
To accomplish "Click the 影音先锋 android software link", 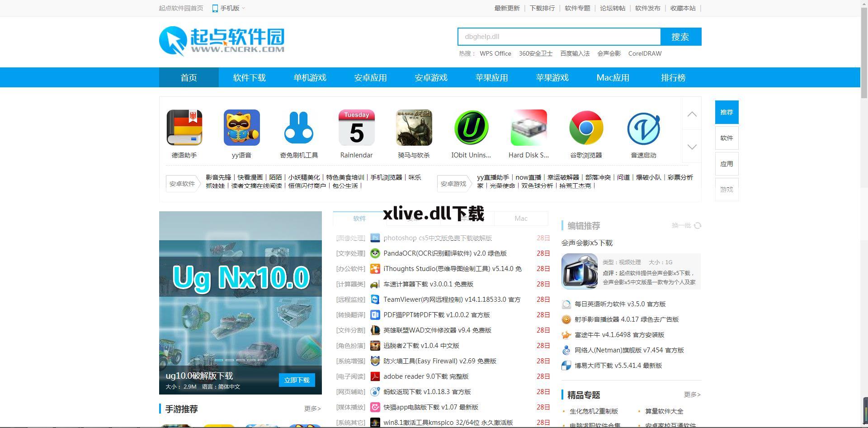I will point(218,177).
